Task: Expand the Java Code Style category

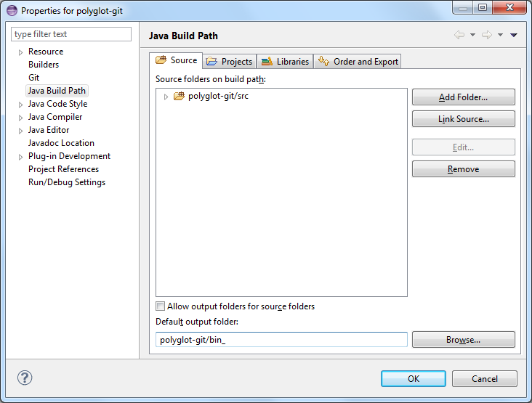Action: [x=20, y=105]
